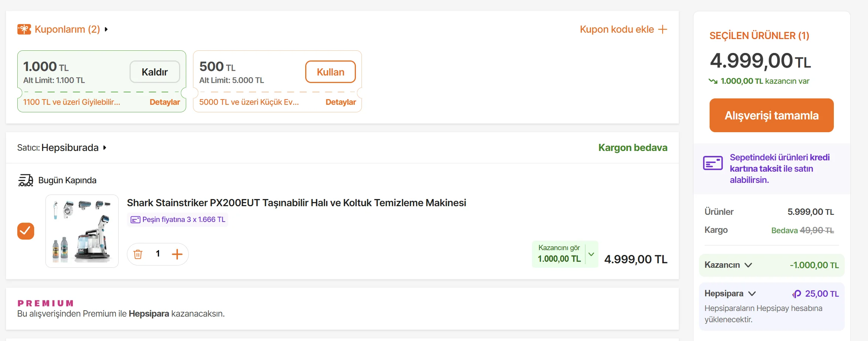Click the Hepsipara coin icon beside 25,00 TL

point(797,294)
